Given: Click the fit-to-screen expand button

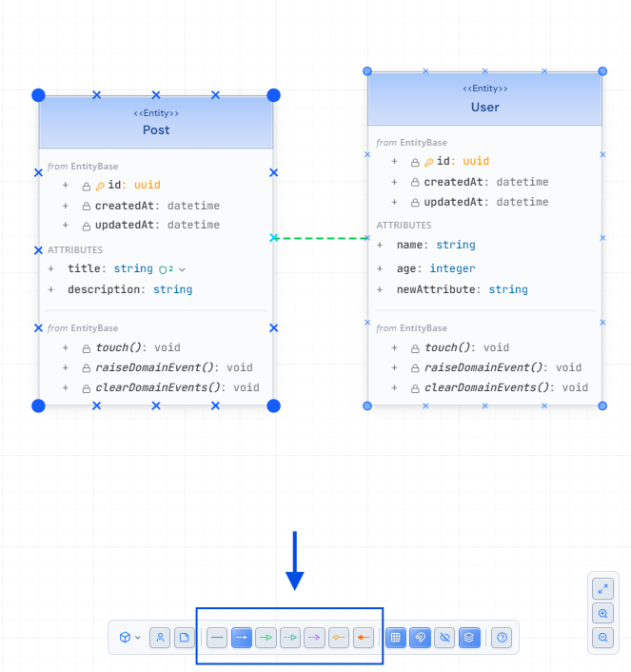Looking at the screenshot, I should [602, 588].
